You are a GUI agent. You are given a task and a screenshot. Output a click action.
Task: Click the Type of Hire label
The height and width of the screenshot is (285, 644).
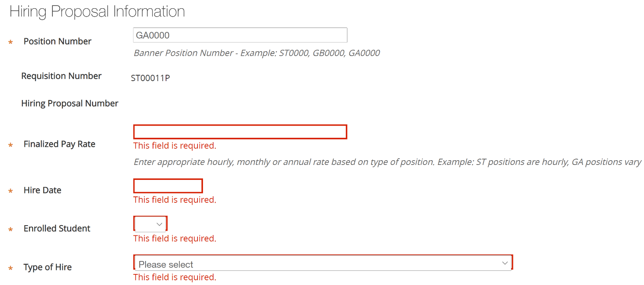[x=48, y=267]
